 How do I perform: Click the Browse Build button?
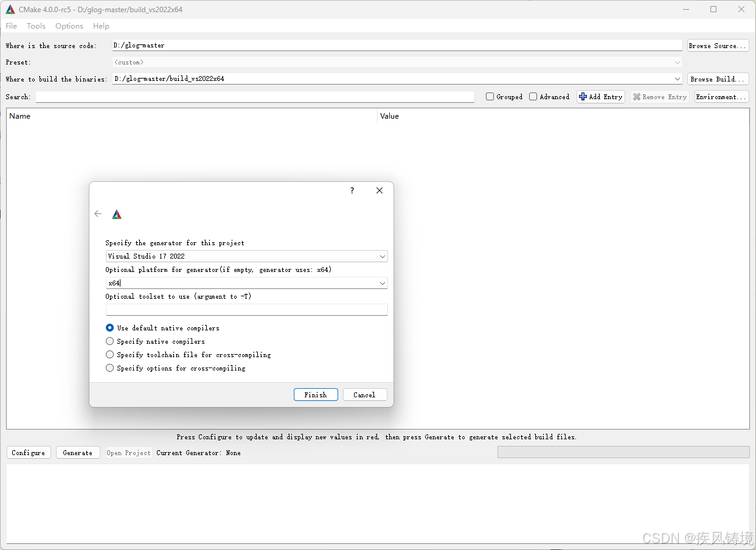pos(718,79)
